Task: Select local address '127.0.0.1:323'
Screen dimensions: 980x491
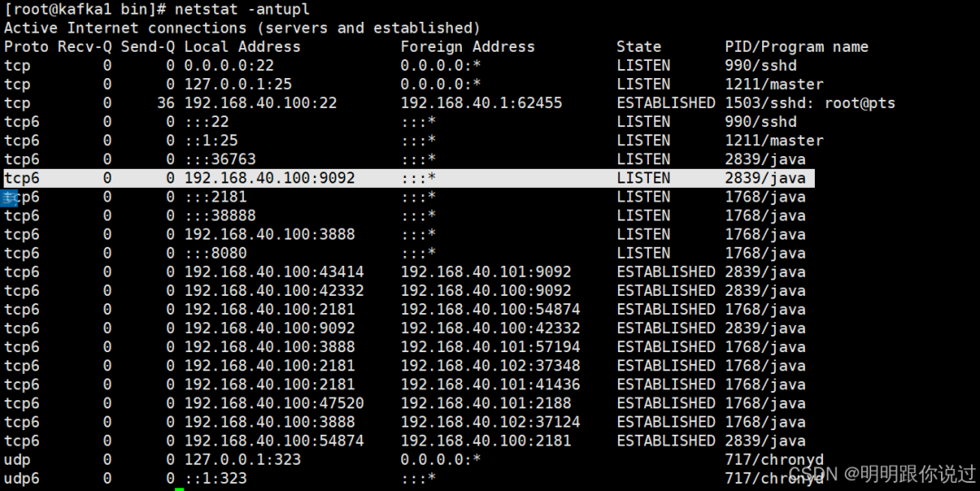Action: [x=242, y=460]
